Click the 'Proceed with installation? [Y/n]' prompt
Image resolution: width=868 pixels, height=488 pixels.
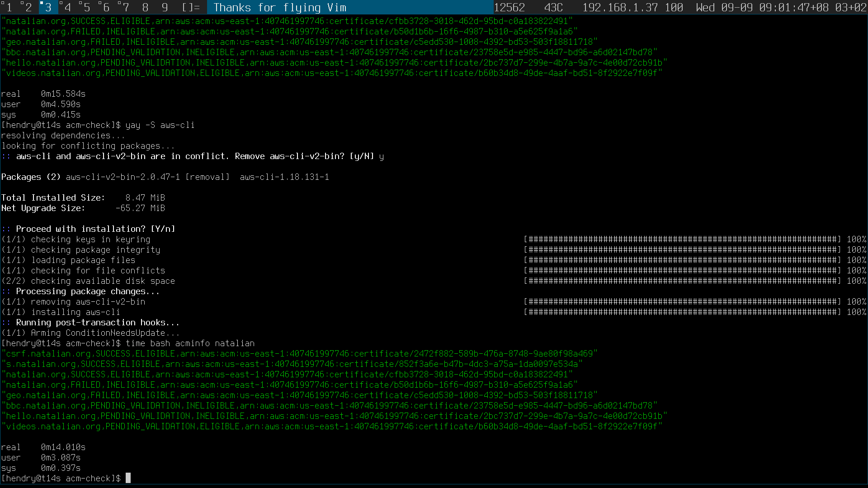[95, 229]
